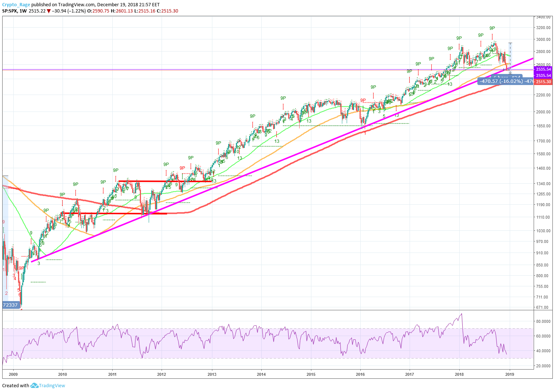555x392 pixels.
Task: Click the RSI 80.0000 axis label
Action: point(544,321)
